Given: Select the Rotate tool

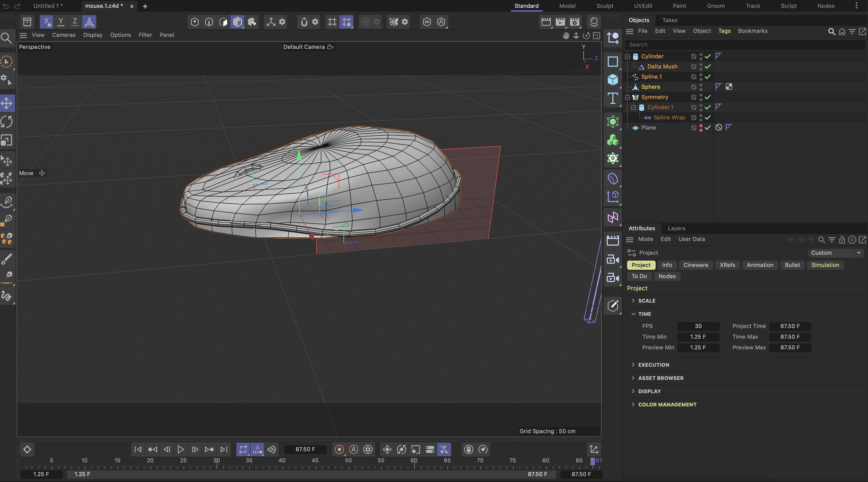Looking at the screenshot, I should [x=7, y=122].
